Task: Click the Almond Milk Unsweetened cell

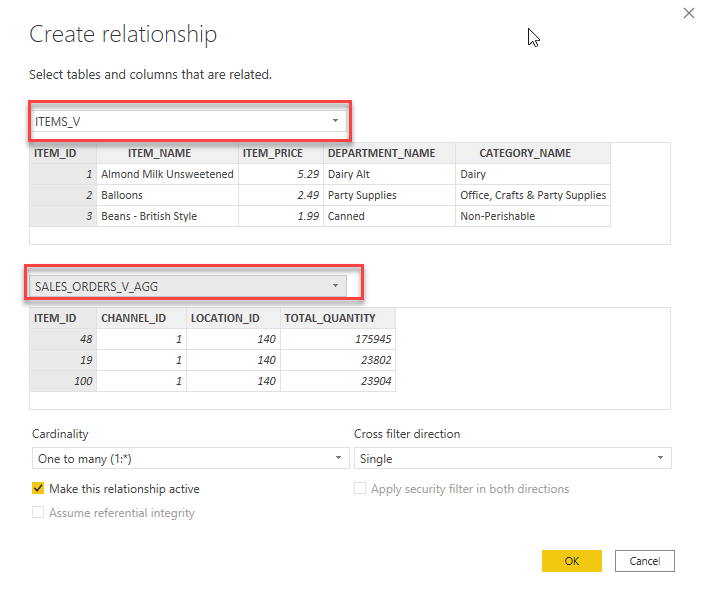Action: pyautogui.click(x=167, y=174)
